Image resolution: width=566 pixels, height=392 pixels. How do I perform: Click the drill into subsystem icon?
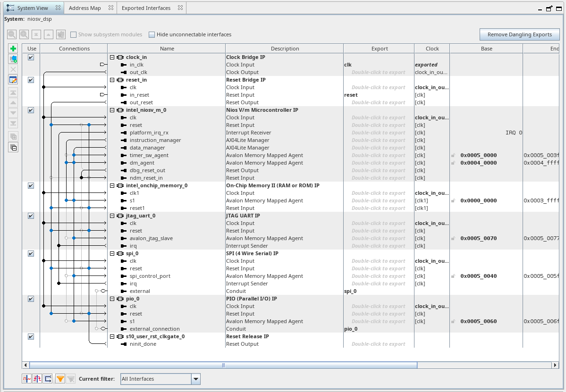pyautogui.click(x=61, y=34)
